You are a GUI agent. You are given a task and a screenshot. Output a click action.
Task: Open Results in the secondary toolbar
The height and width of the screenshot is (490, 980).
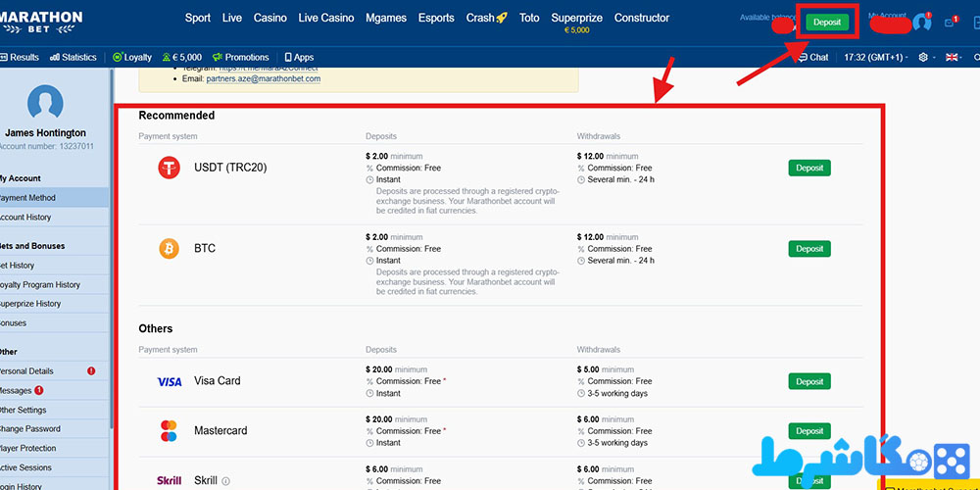(20, 57)
